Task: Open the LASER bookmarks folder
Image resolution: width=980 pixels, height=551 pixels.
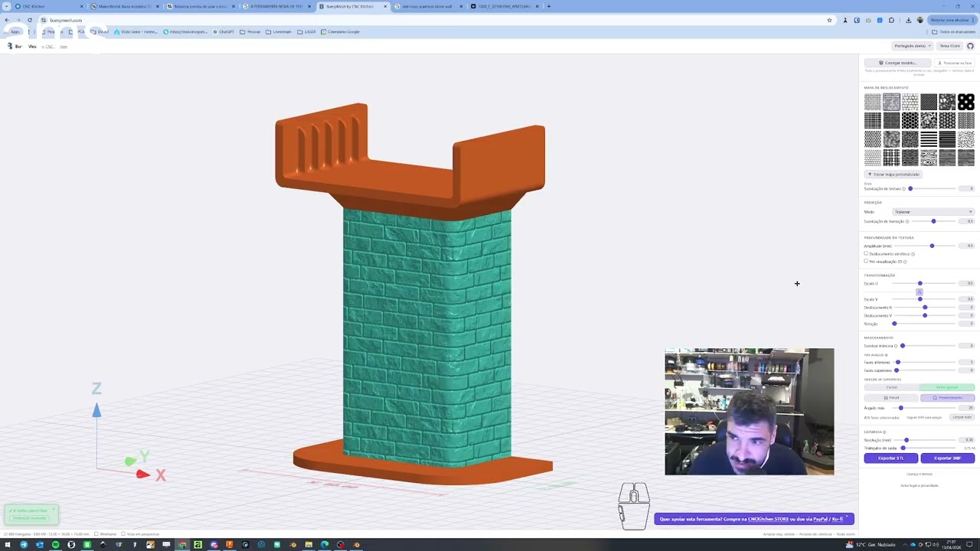Action: pos(307,31)
